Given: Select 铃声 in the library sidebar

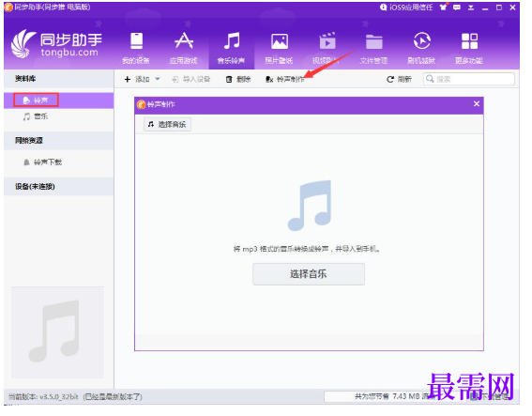Looking at the screenshot, I should pos(59,100).
